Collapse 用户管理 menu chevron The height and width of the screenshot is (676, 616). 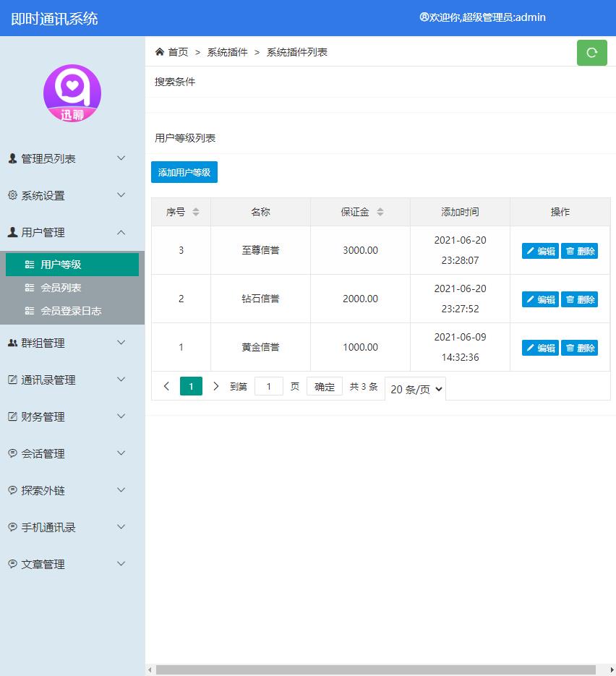point(121,232)
